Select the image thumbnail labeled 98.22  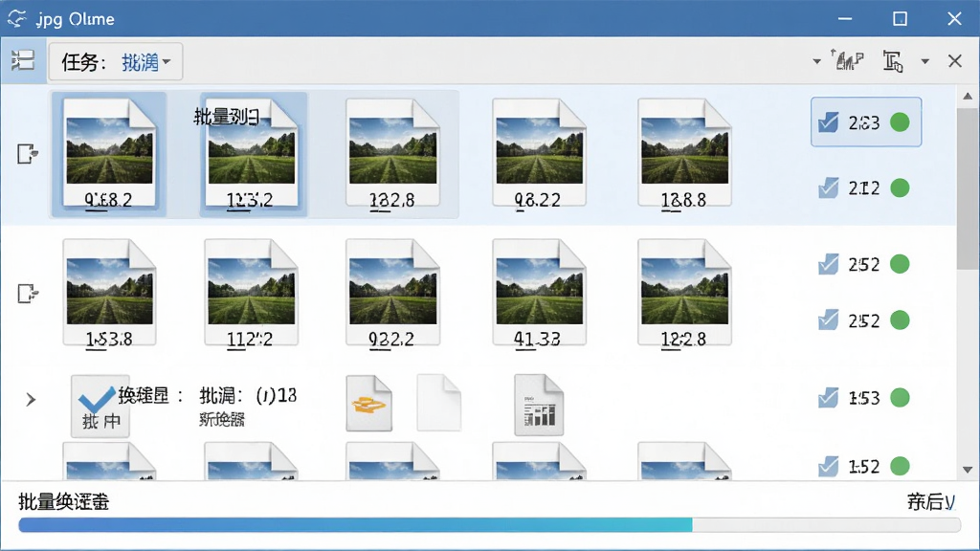tap(539, 154)
